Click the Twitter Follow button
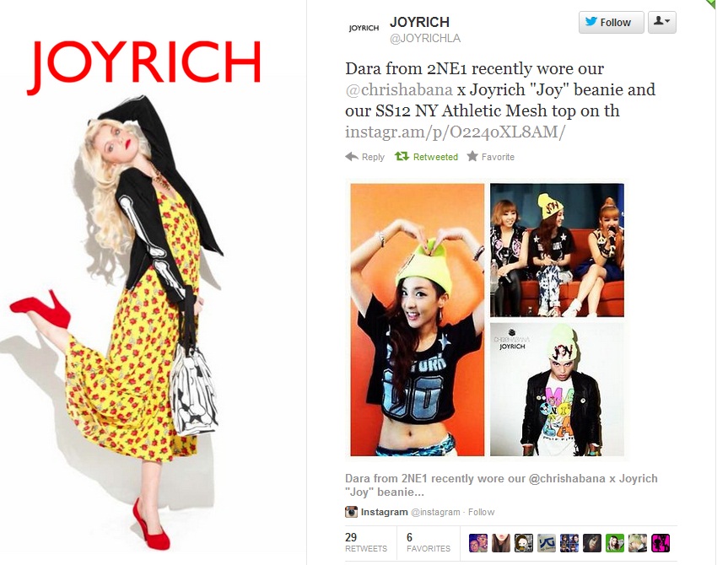Image resolution: width=728 pixels, height=565 pixels. 611,22
